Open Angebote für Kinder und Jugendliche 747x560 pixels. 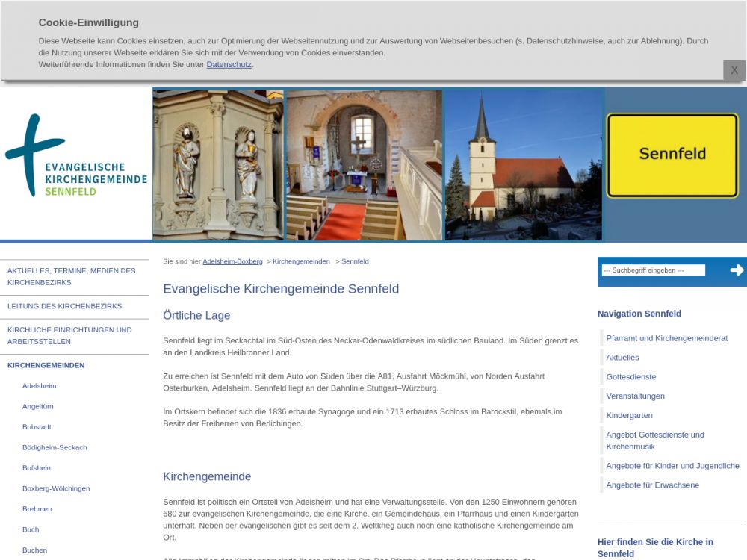pos(672,466)
